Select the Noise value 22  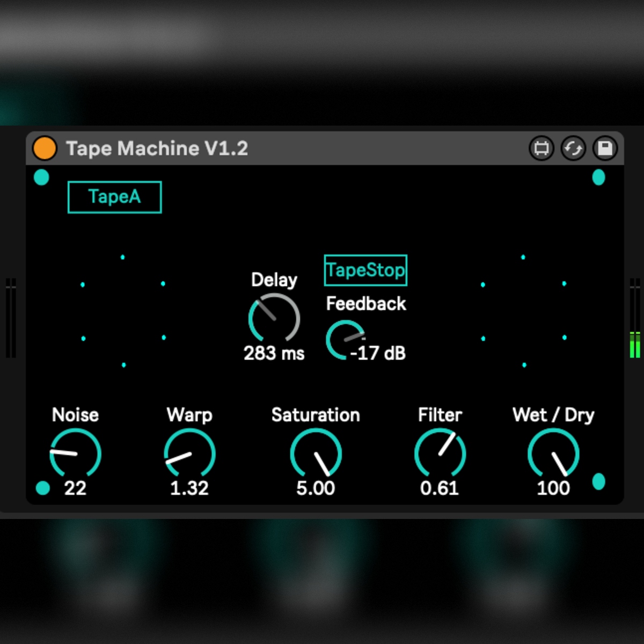pyautogui.click(x=75, y=488)
